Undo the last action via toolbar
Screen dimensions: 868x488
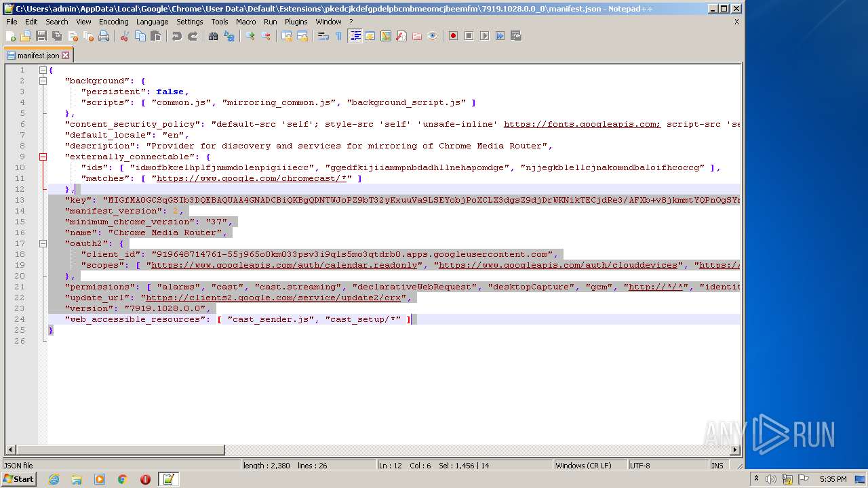pyautogui.click(x=177, y=36)
